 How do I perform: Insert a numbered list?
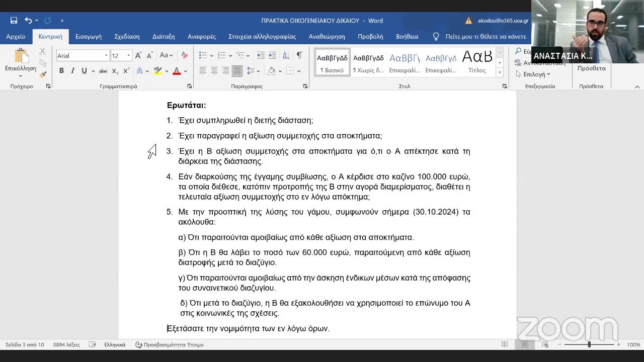(x=222, y=55)
